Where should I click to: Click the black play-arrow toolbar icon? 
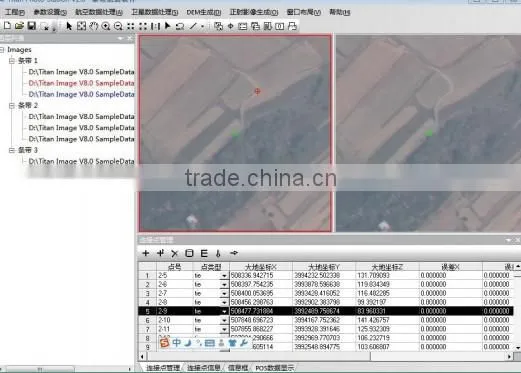coord(168,26)
